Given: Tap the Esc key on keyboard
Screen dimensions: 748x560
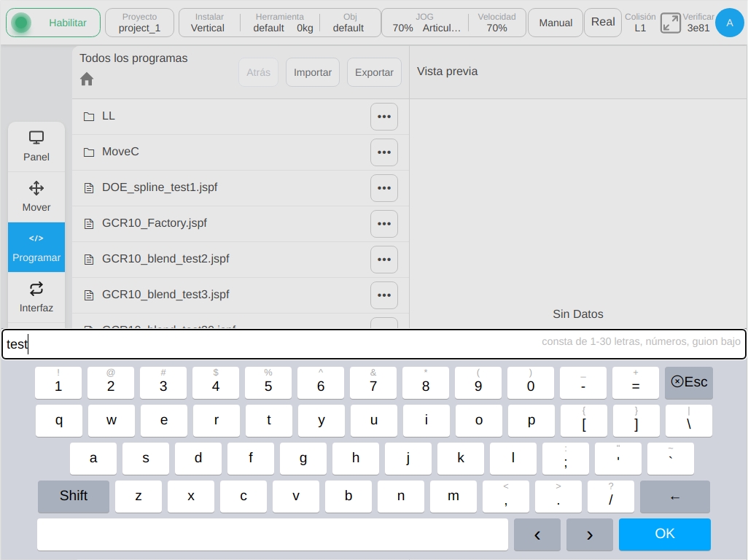Looking at the screenshot, I should pyautogui.click(x=689, y=383).
